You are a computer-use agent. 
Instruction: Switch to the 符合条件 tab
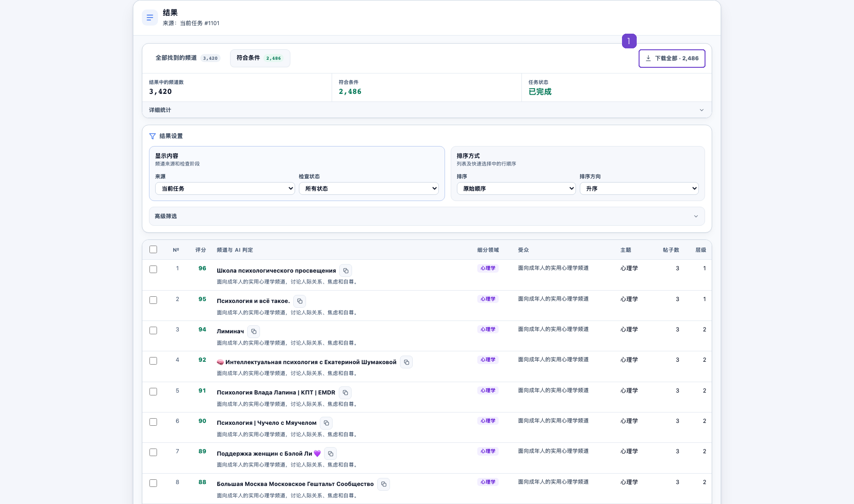260,58
